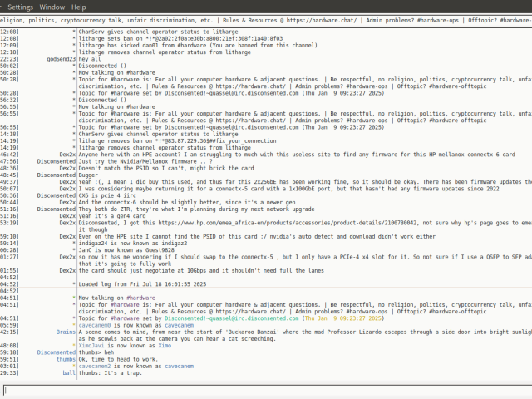Select 'yeah it's a gen4 card' message
The width and height of the screenshot is (532, 399).
tap(112, 216)
